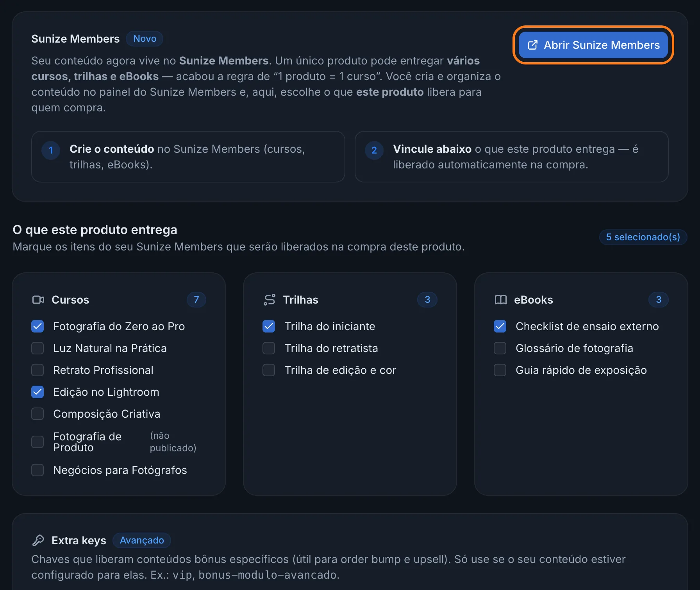Click the eBooks count badge showing 3
Screen dimensions: 700x590
pyautogui.click(x=659, y=300)
